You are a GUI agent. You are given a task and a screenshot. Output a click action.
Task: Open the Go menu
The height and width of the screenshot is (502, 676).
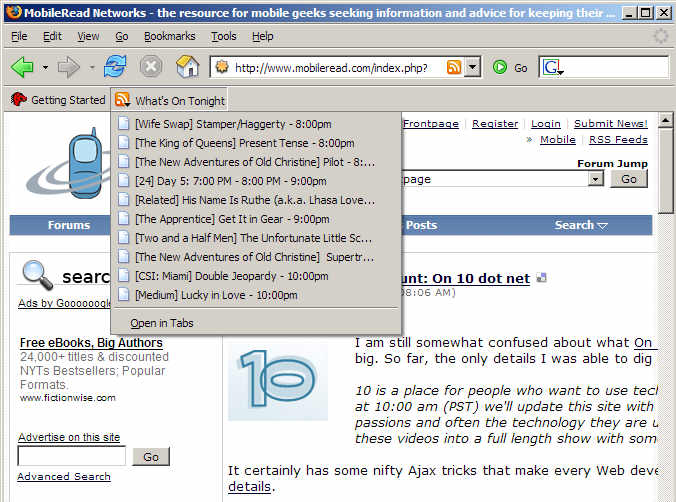pyautogui.click(x=122, y=36)
